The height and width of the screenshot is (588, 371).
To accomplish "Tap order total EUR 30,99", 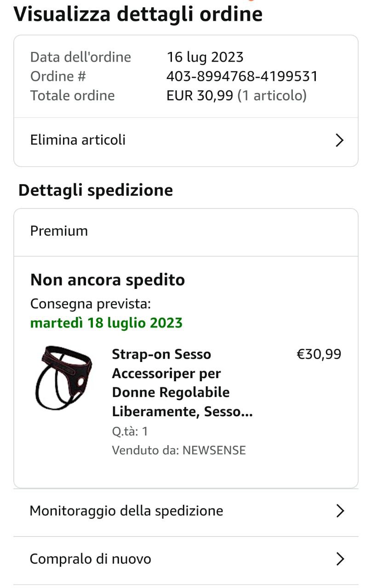I will point(200,96).
